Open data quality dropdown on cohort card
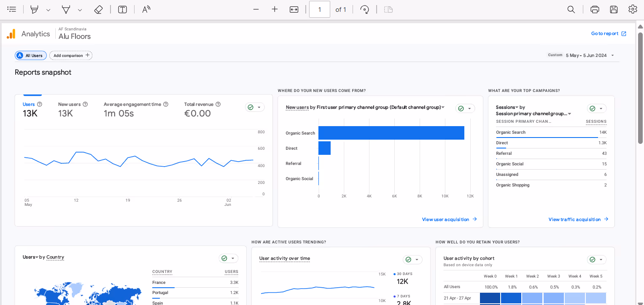Viewport: 644px width, 305px height. (x=597, y=260)
